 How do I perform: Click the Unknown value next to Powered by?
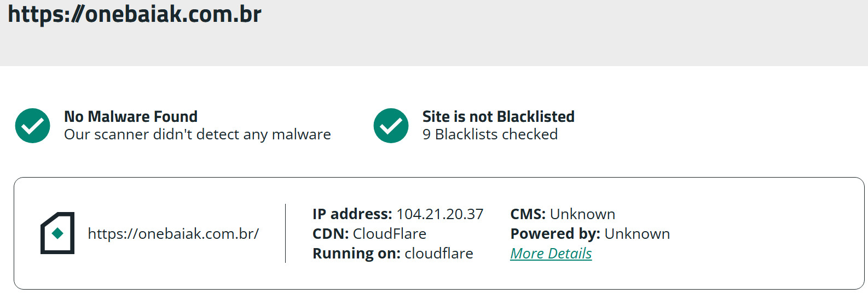[x=637, y=234]
